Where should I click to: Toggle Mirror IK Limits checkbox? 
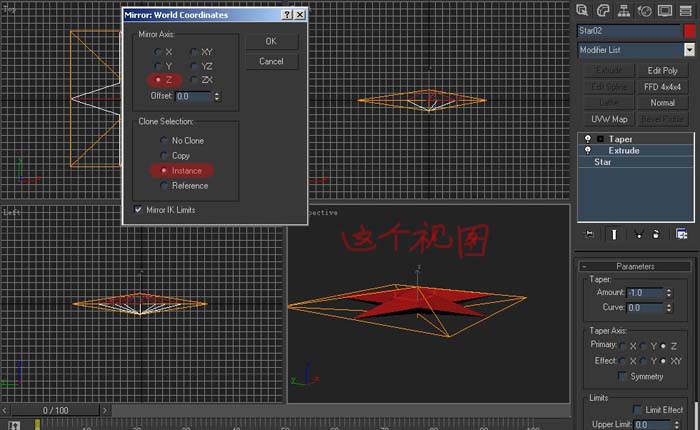[138, 209]
